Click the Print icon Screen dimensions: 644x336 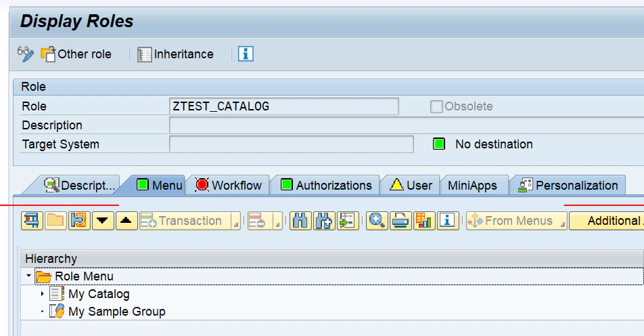[x=400, y=221]
